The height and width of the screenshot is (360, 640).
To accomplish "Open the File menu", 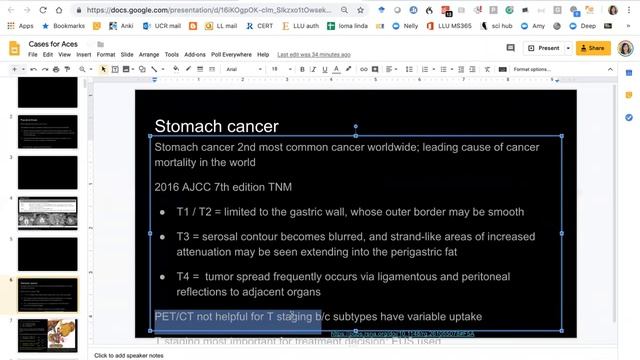I will (33, 55).
